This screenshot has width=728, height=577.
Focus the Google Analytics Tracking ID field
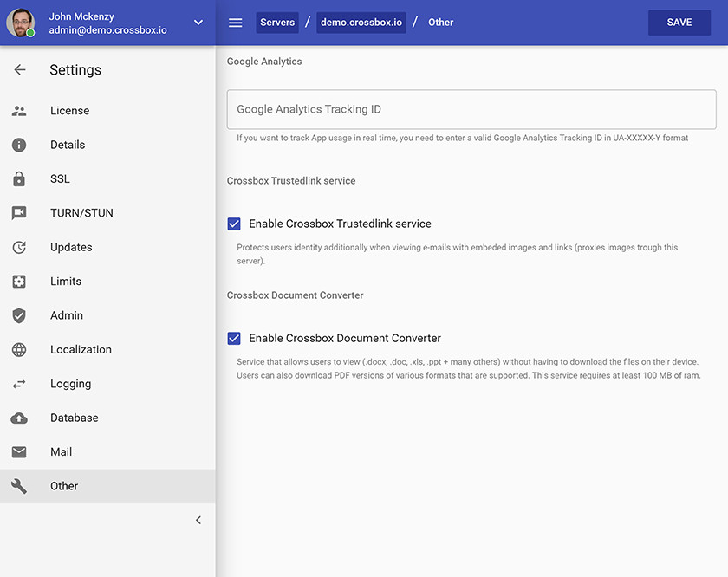(471, 109)
